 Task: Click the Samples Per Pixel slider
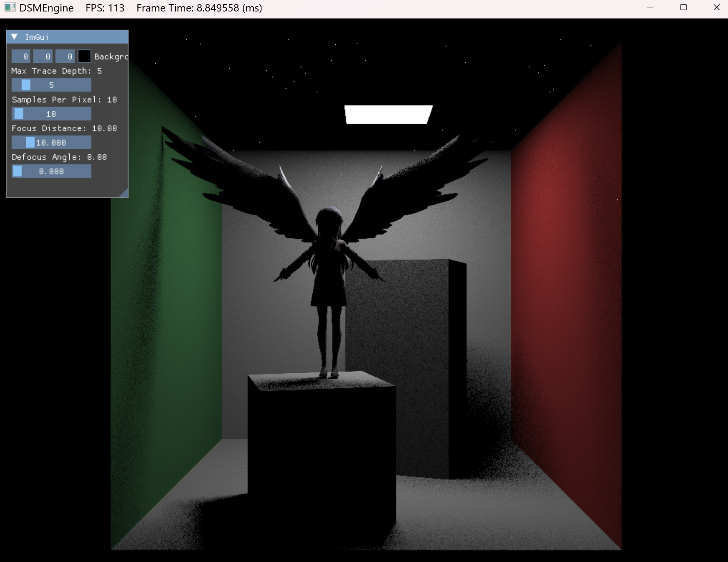(x=51, y=114)
